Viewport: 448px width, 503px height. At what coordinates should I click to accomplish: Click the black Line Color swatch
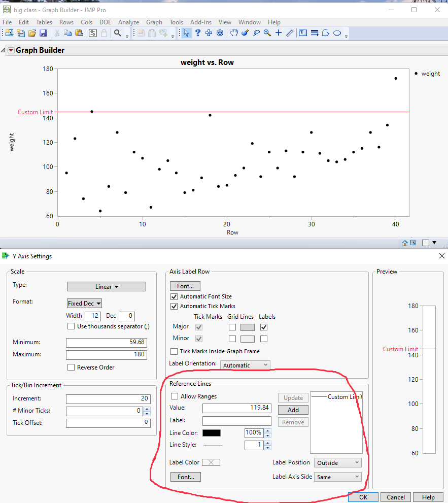(212, 433)
